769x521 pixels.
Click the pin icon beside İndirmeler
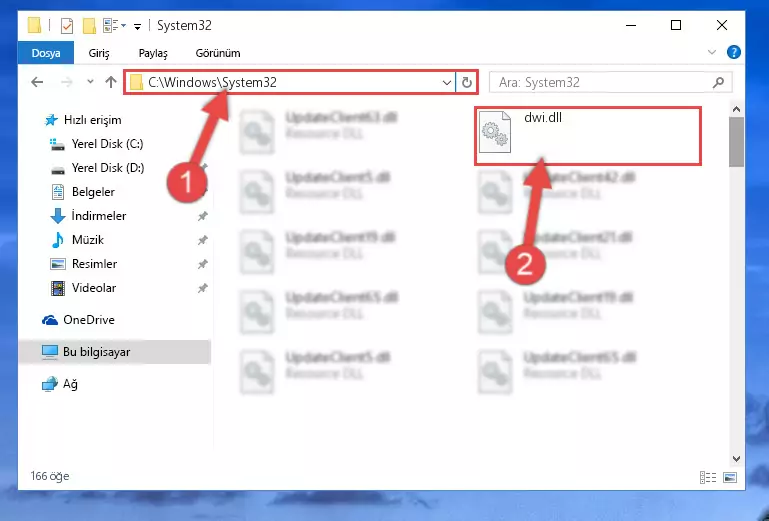pyautogui.click(x=203, y=216)
